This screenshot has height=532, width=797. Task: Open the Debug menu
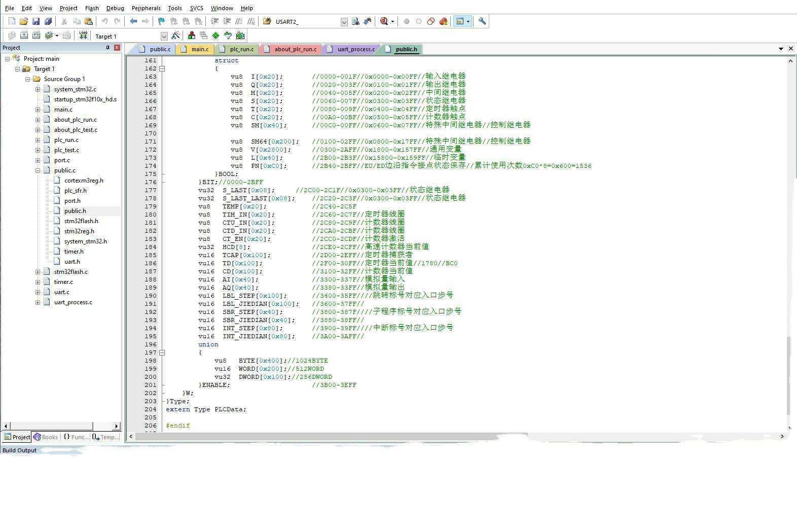[115, 8]
